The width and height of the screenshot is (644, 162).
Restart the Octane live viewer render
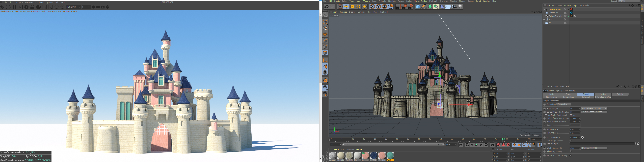pos(8,7)
